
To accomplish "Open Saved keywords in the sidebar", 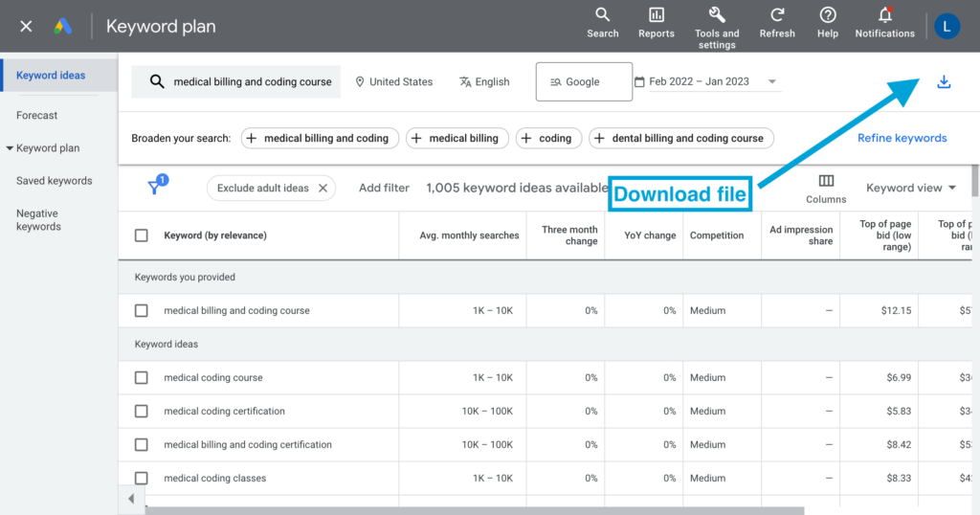I will click(x=55, y=181).
